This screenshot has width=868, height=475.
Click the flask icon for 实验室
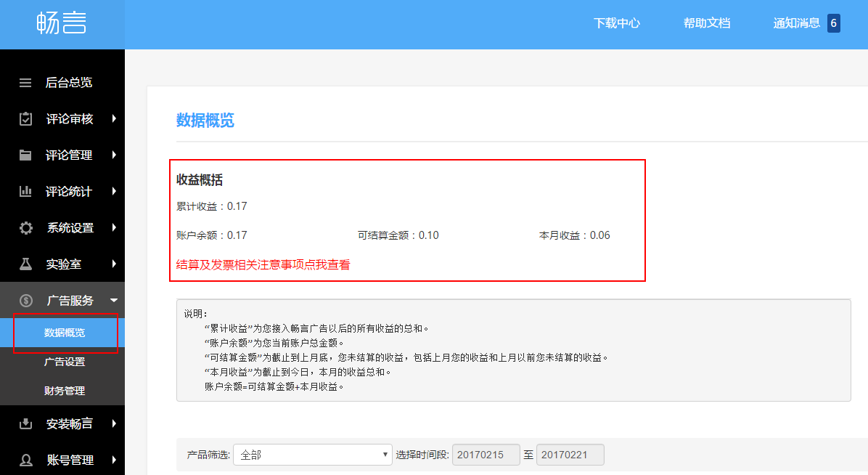pyautogui.click(x=25, y=264)
